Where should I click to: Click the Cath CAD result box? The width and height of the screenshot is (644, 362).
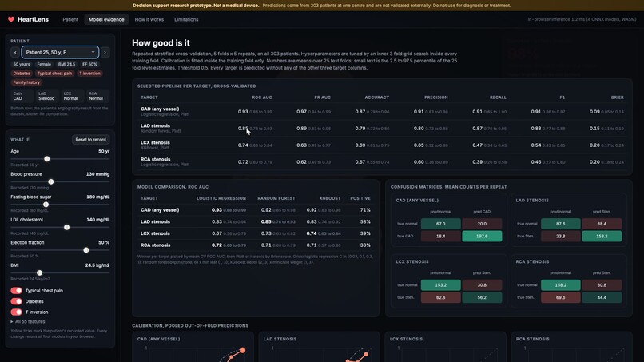(22, 96)
